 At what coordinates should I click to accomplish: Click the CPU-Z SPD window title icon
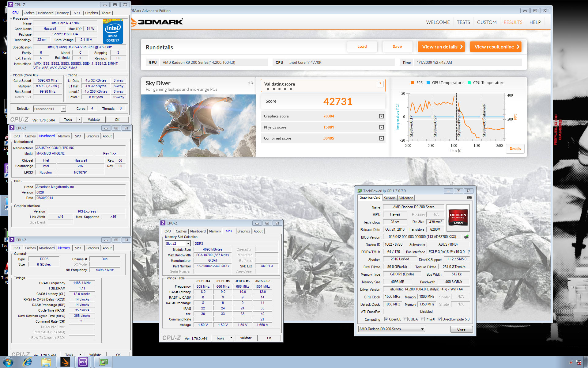[x=163, y=223]
